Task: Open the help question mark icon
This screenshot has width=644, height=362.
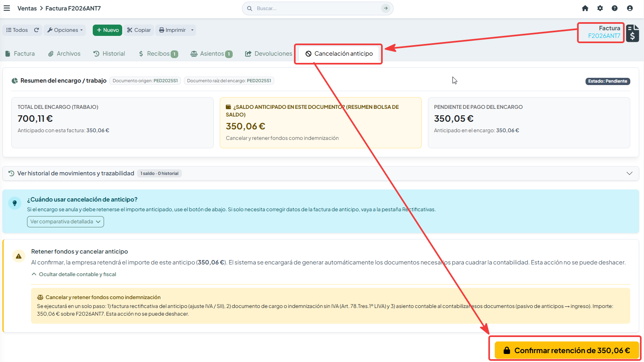Action: (x=615, y=8)
